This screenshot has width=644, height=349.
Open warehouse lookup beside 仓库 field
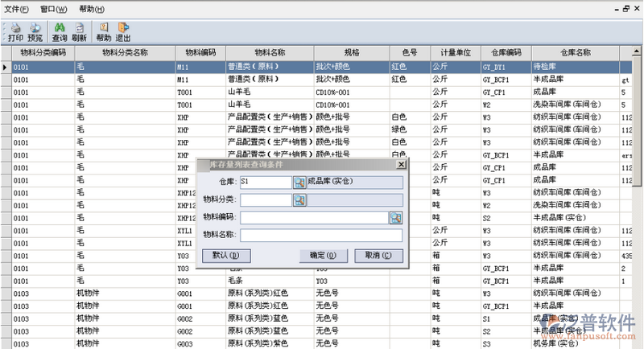[x=299, y=182]
